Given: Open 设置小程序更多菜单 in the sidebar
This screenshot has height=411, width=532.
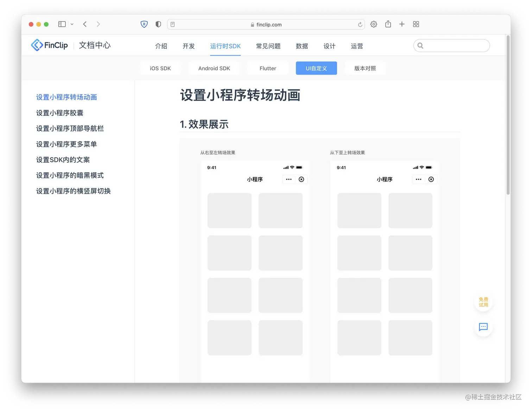Looking at the screenshot, I should [66, 144].
